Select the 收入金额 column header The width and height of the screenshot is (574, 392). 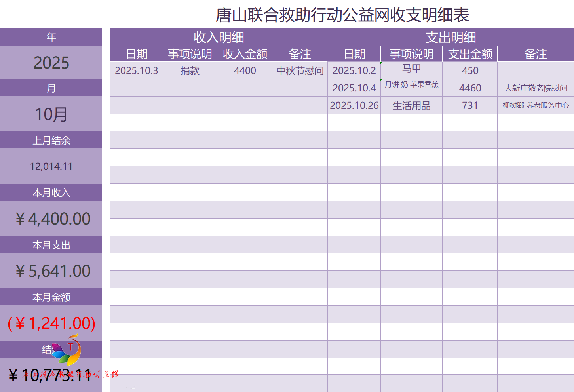(x=245, y=54)
